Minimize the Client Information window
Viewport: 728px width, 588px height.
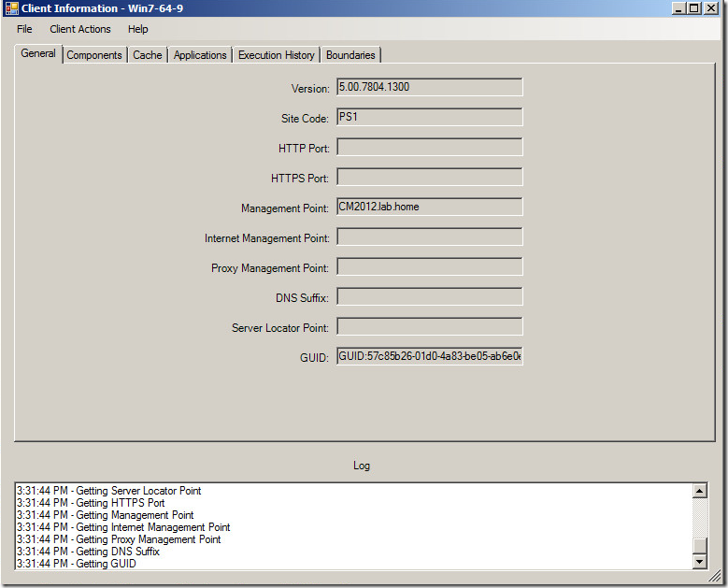pos(679,7)
